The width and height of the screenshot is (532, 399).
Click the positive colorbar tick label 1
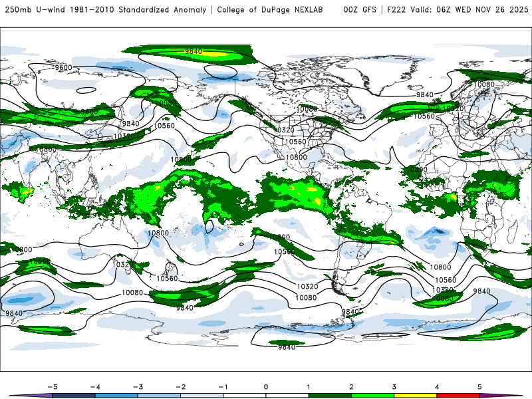tap(309, 387)
